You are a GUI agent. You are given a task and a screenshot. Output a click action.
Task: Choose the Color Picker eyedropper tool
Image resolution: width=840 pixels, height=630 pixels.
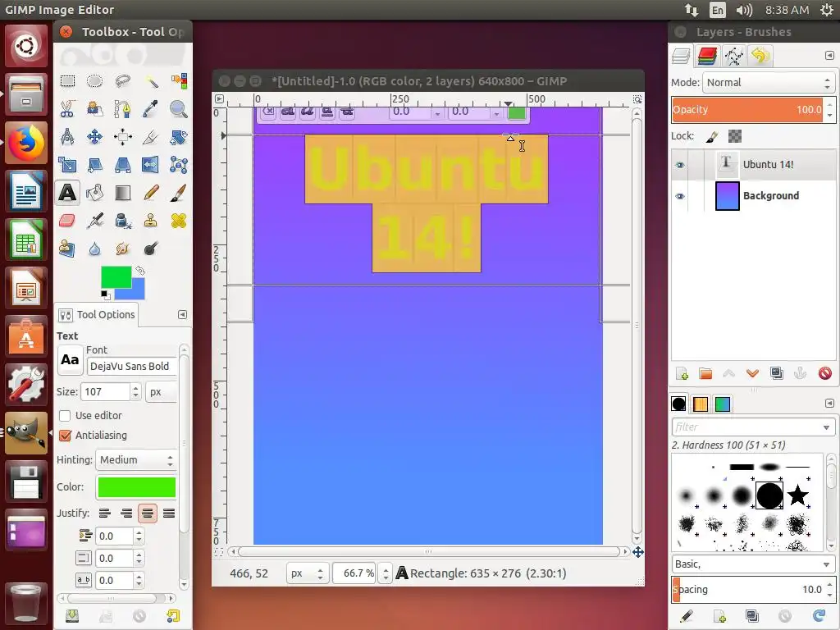[x=151, y=109]
